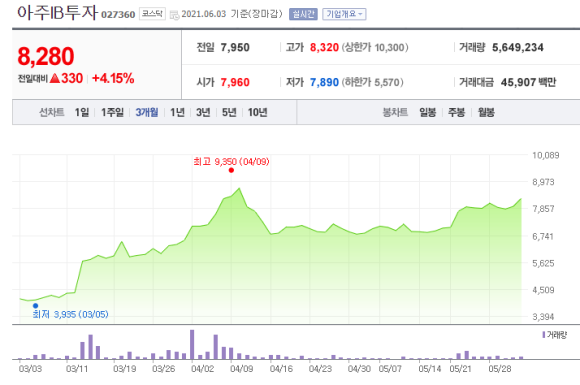Click the 2021.06.03 date text

[203, 14]
